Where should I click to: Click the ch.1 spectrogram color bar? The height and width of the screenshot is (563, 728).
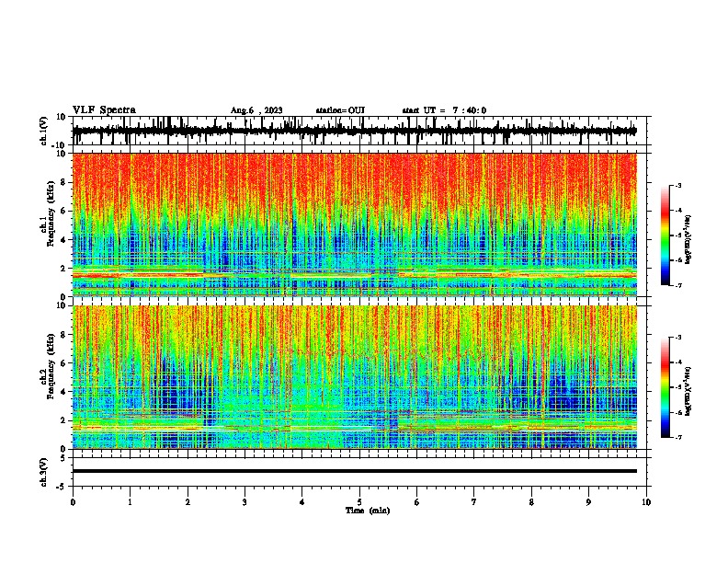tap(665, 236)
